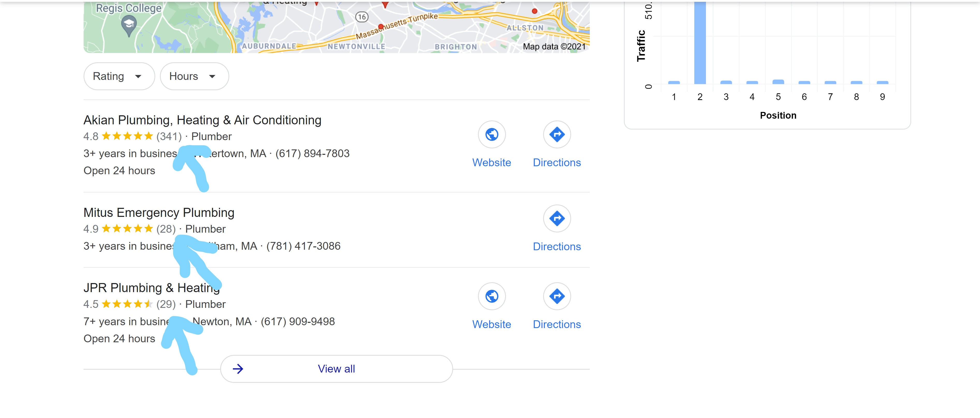The height and width of the screenshot is (418, 980).
Task: Open the Mitus Emergency Plumbing listing
Action: 159,212
